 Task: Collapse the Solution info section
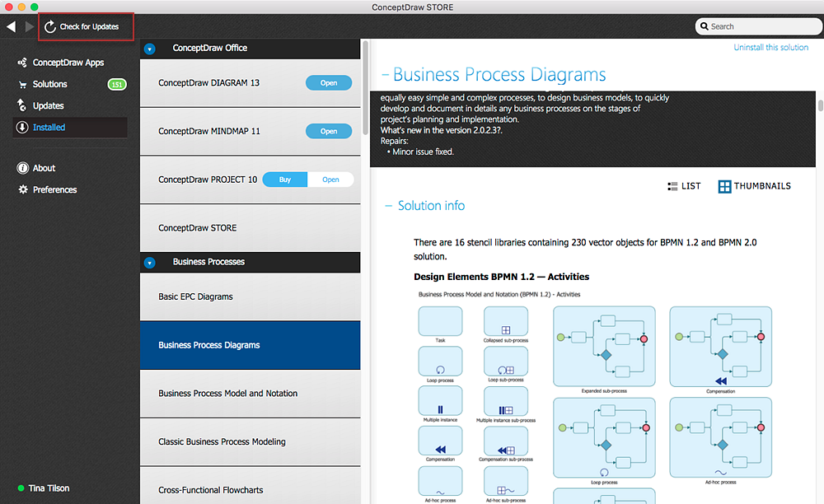[x=388, y=206]
